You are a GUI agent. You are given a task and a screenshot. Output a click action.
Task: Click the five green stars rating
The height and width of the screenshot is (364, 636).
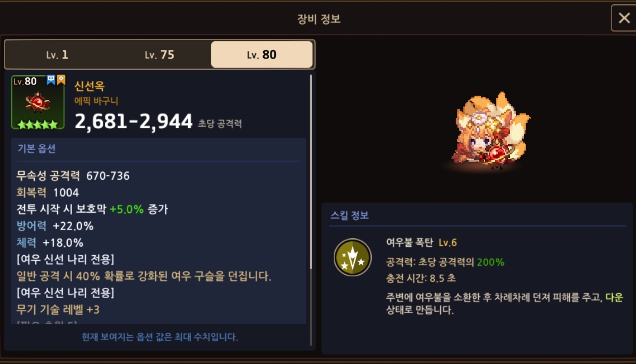point(38,125)
